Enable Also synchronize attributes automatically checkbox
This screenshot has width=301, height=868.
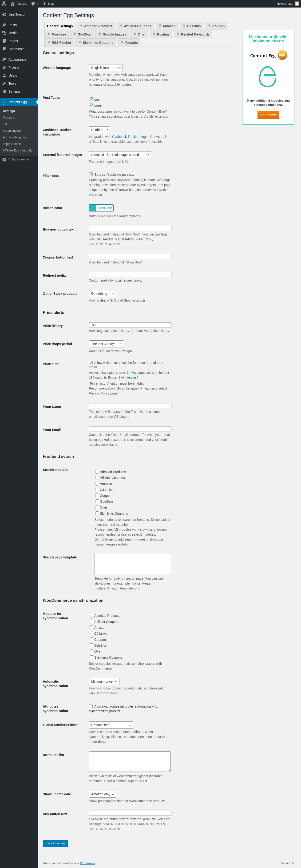(x=91, y=706)
